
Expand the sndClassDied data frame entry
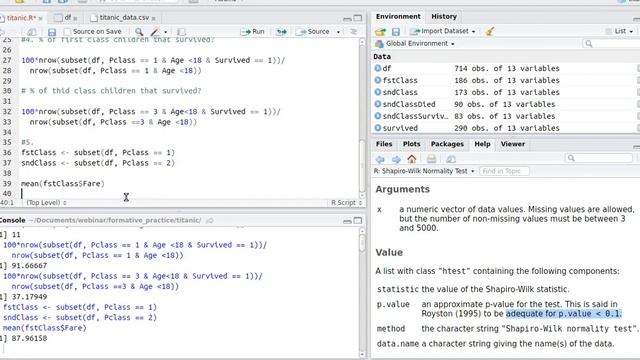pyautogui.click(x=378, y=104)
